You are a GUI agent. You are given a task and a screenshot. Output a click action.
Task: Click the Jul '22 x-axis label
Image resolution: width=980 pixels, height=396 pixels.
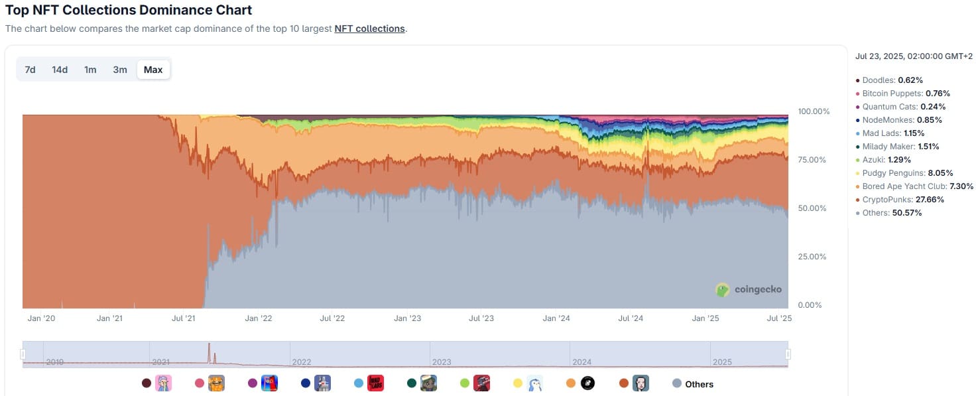tap(332, 318)
